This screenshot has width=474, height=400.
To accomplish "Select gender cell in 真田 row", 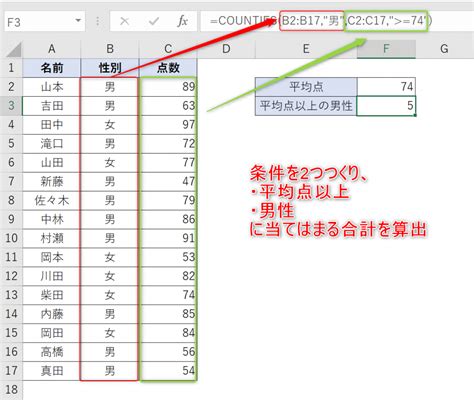I will [x=110, y=370].
